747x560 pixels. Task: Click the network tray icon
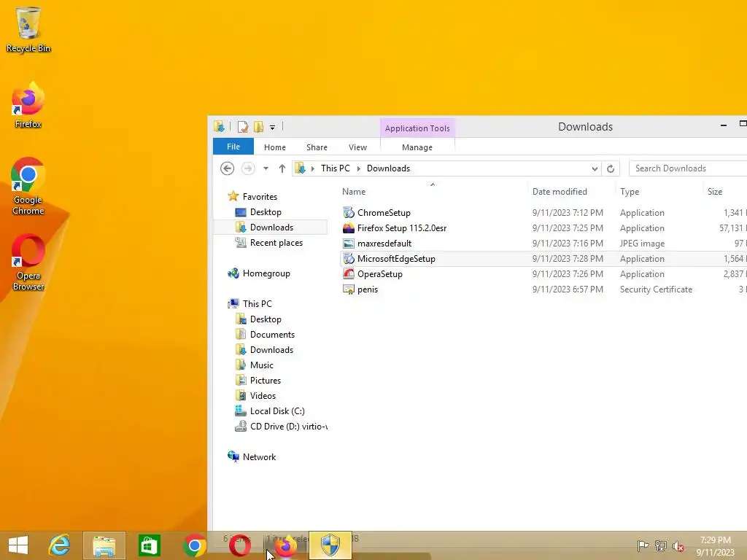click(x=660, y=546)
